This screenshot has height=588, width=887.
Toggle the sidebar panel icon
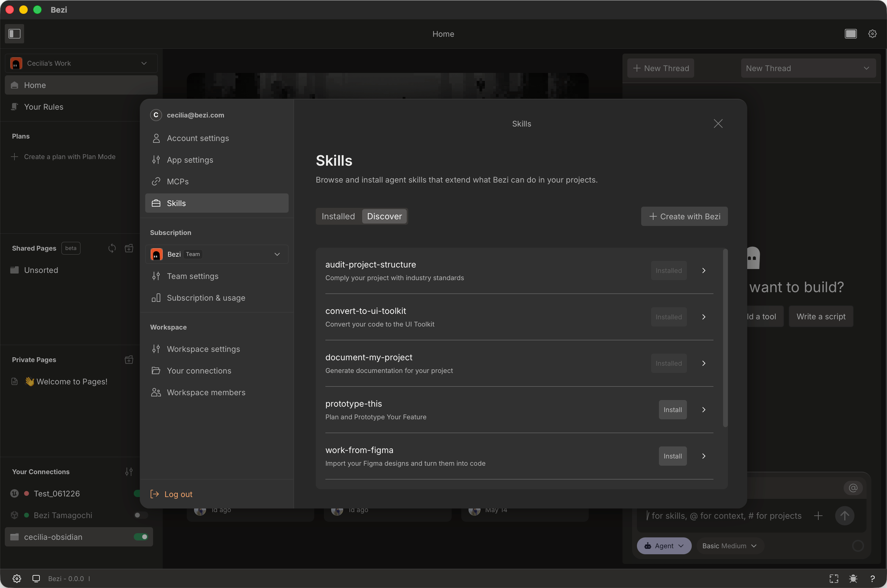(15, 34)
